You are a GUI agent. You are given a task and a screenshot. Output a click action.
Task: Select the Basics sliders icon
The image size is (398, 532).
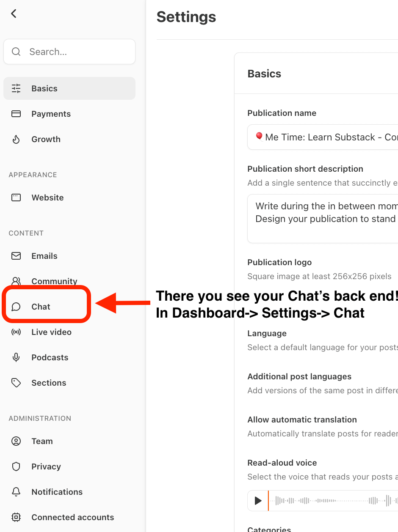click(x=16, y=88)
